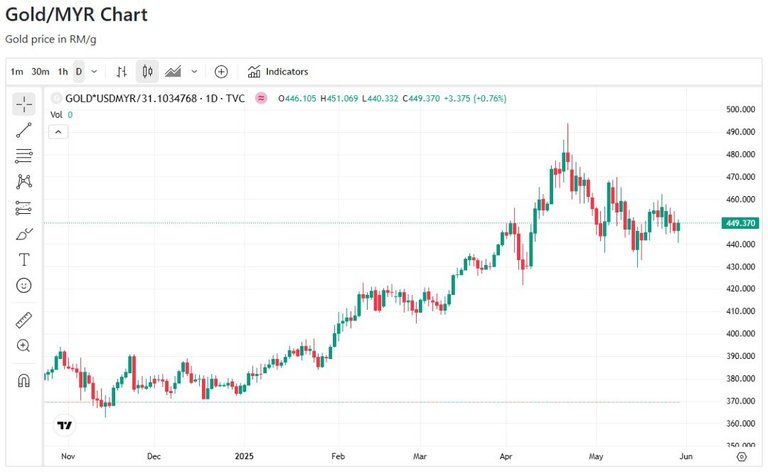Screen dimensions: 768x474
Task: Add a compare symbol with plus icon
Action: 221,71
